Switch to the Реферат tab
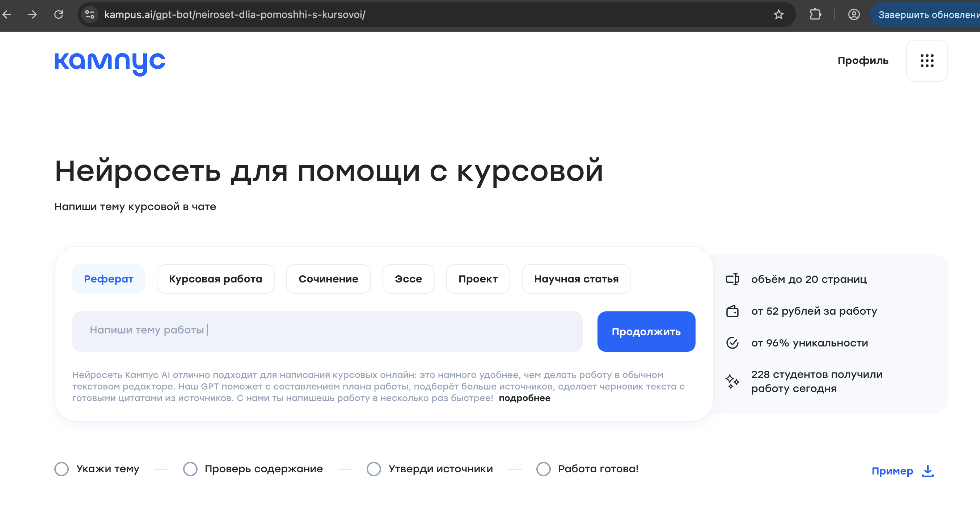Screen dimensions: 980x528 click(x=109, y=279)
